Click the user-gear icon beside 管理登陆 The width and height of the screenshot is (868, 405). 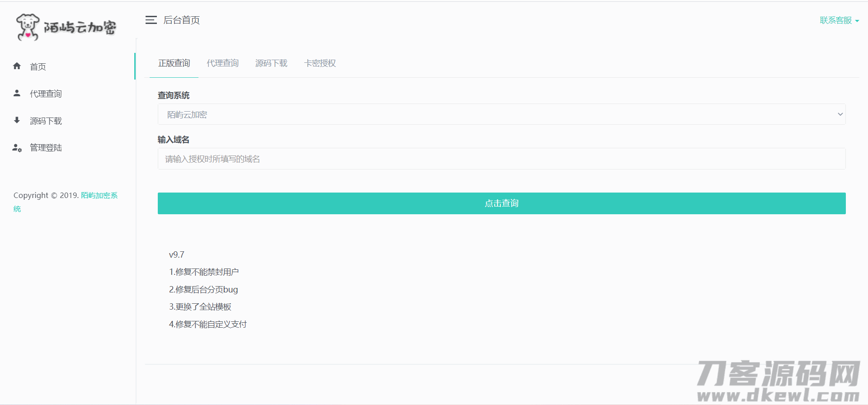point(17,148)
